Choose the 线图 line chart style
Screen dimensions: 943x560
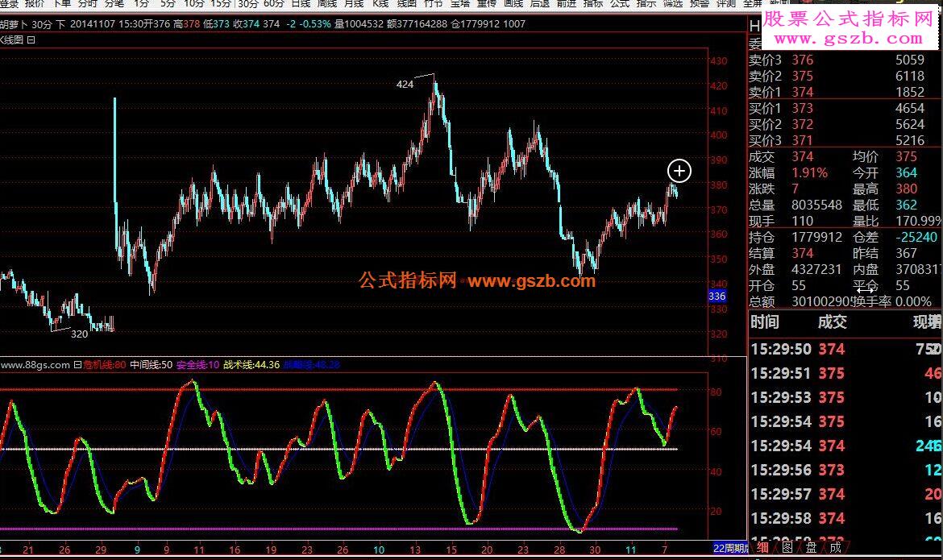[x=406, y=3]
